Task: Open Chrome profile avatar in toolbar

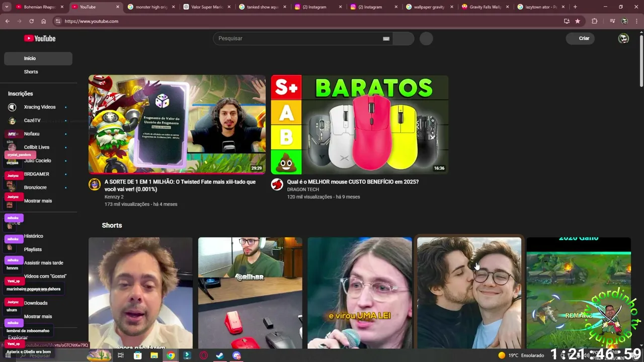Action: point(624,21)
